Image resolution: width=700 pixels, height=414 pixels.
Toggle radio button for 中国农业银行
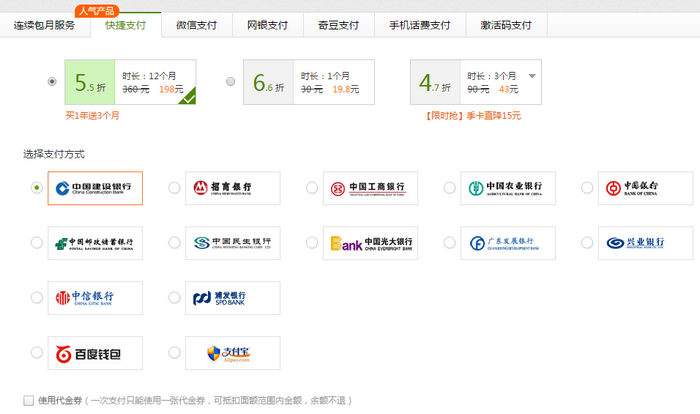point(449,188)
